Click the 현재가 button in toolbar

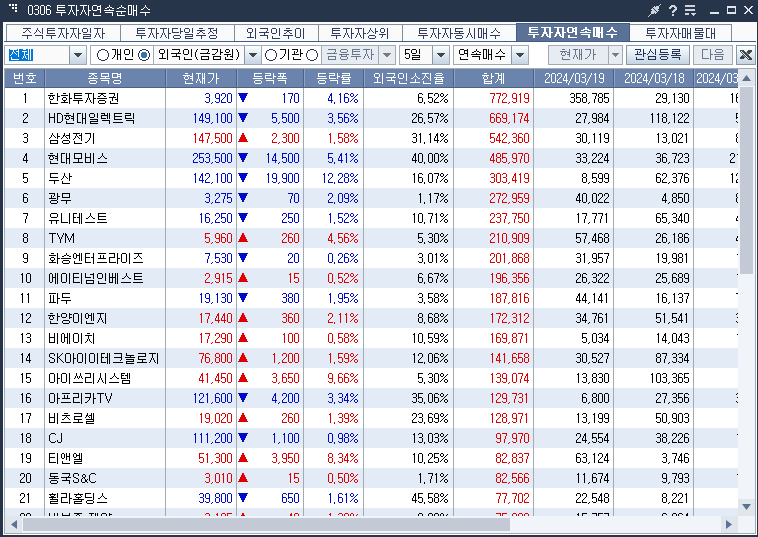coord(578,55)
